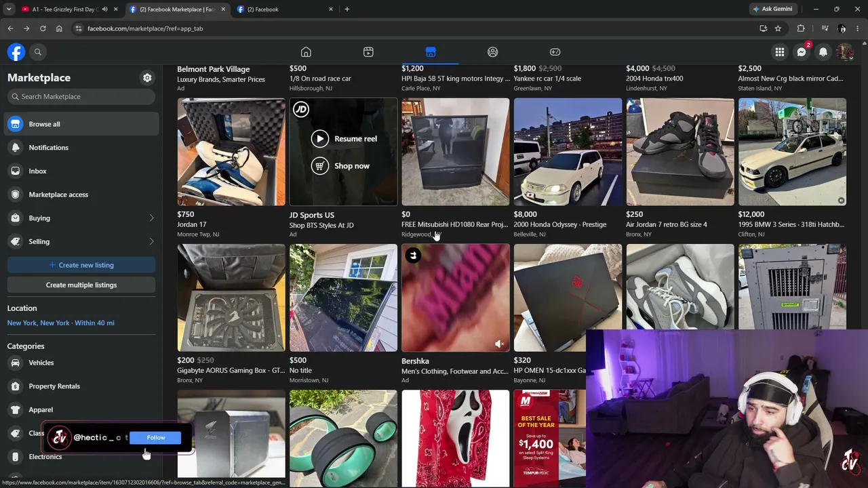
Task: Click 'Yankee rc car 1/4 scale' title
Action: click(x=547, y=79)
